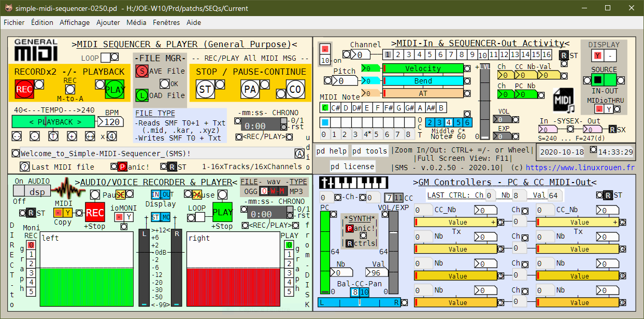Click the green PLAYBACK tempo slider
Screen dimensions: 644x319
click(53, 122)
